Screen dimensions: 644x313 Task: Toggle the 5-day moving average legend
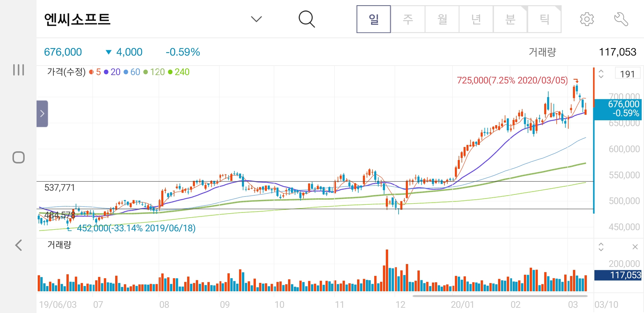[x=95, y=72]
